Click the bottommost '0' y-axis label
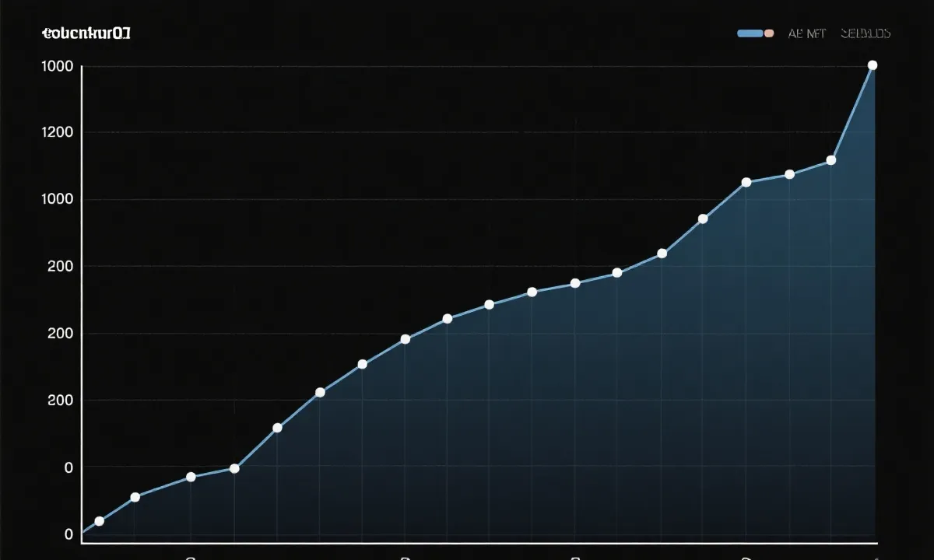The width and height of the screenshot is (934, 560). tap(68, 534)
